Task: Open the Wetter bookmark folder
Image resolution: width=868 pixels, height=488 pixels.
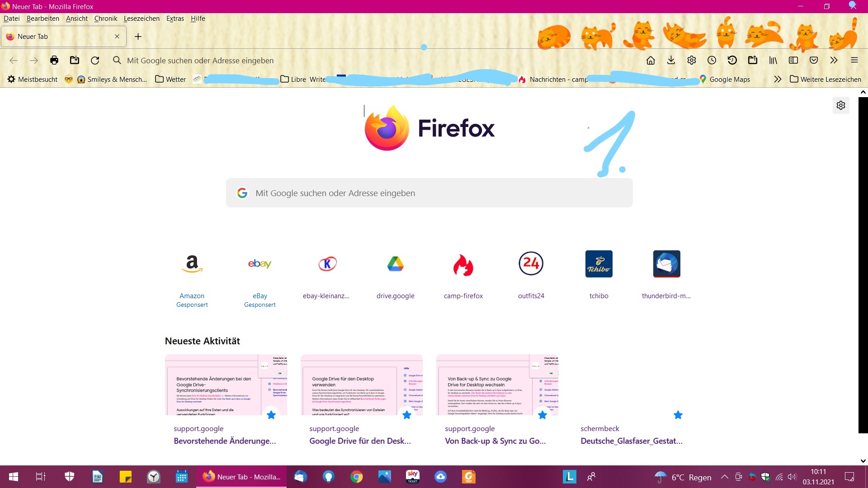Action: tap(170, 79)
